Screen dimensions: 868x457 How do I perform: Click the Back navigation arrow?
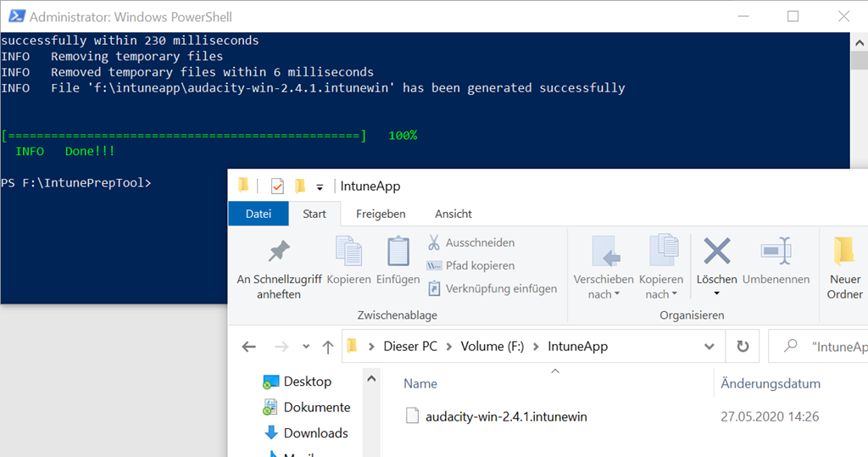(248, 347)
